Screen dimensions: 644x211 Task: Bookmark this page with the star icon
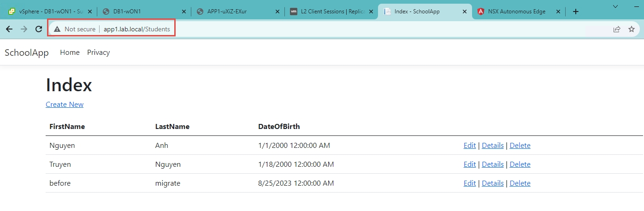point(632,29)
